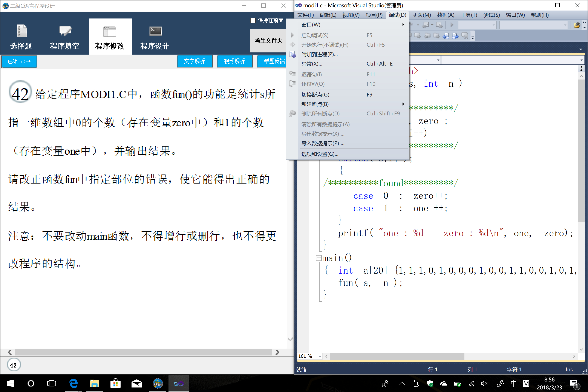Open the document tab list dropdown arrow

[580, 49]
